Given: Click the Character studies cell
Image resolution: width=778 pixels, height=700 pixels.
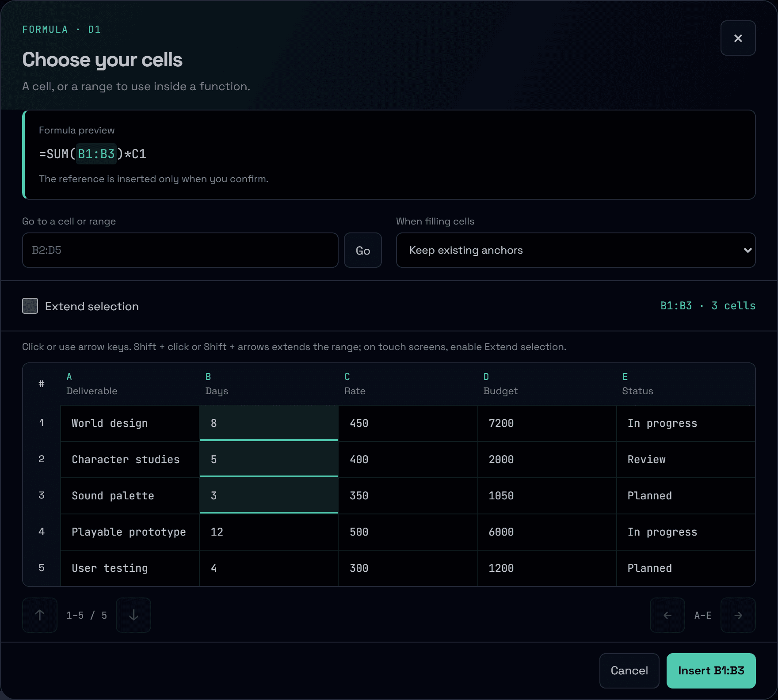Looking at the screenshot, I should click(x=130, y=460).
